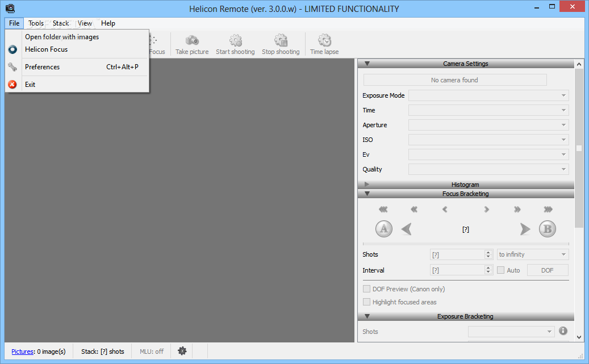This screenshot has width=589, height=364.
Task: Click the right panel vertical scrollbar thumb
Action: [579, 148]
